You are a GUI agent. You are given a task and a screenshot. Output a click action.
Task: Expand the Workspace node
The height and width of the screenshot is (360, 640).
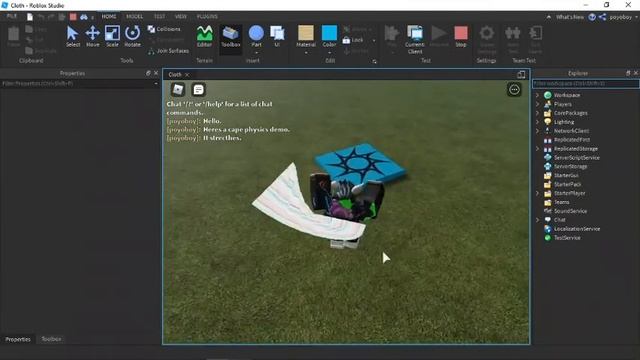pos(538,95)
